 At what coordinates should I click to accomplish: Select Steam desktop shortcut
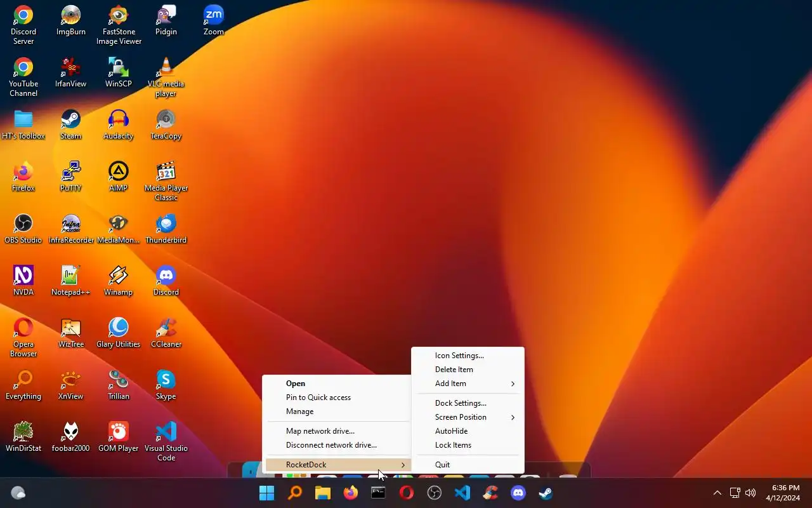coord(71,124)
